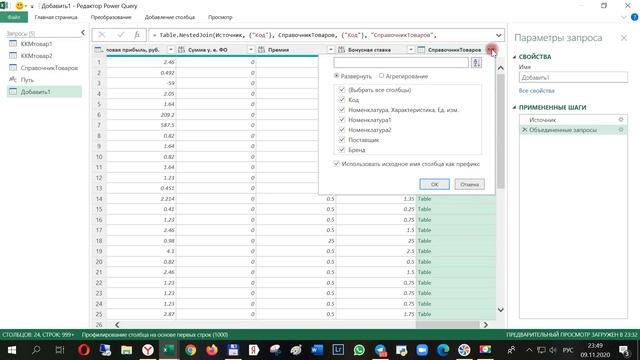Collapse the СВОЙСТВА section
Image resolution: width=640 pixels, height=360 pixels.
tap(514, 57)
